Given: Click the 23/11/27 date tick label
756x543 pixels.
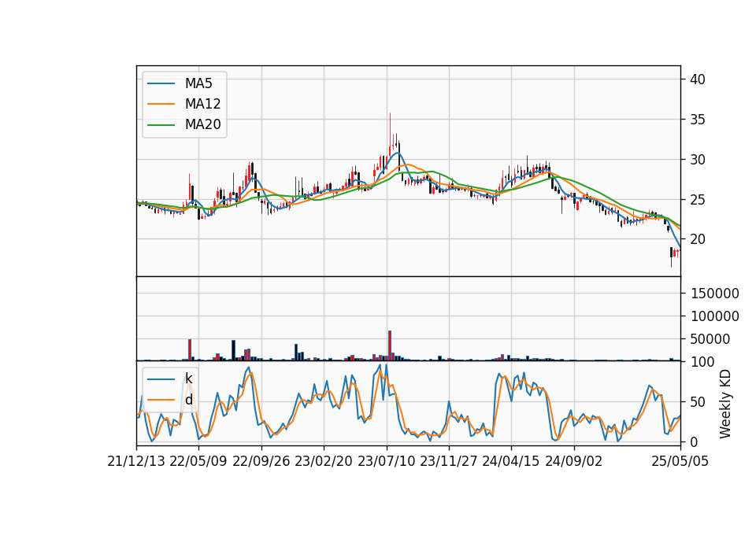Looking at the screenshot, I should (449, 461).
